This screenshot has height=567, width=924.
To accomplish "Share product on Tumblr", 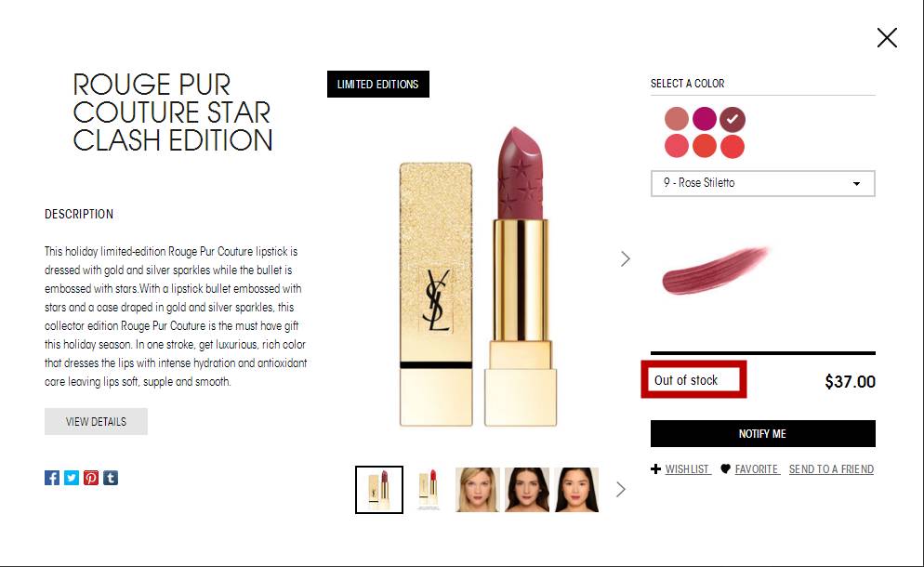I will [111, 478].
